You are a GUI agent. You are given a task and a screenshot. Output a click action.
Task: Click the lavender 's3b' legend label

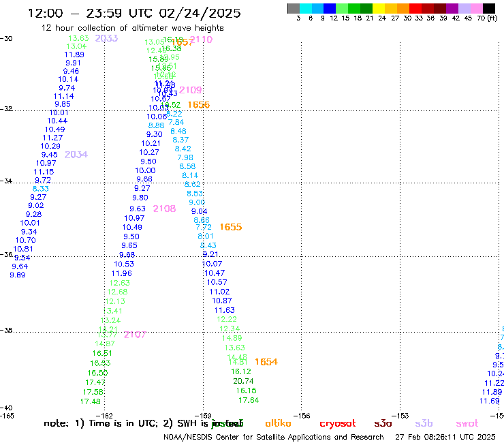[424, 423]
